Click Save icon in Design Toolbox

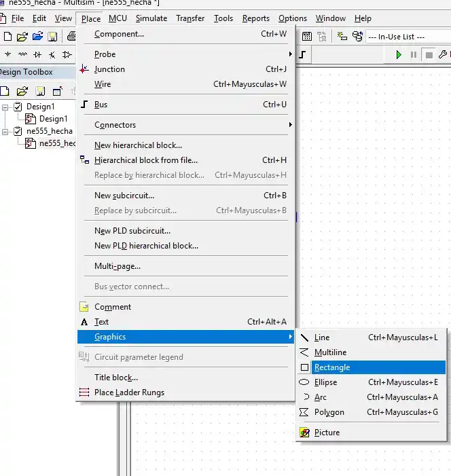click(x=40, y=91)
